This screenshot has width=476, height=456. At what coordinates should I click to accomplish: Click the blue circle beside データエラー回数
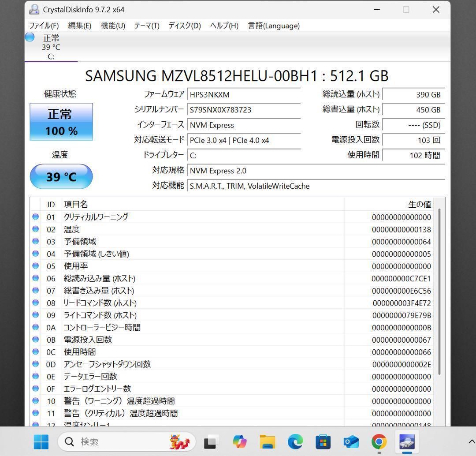point(36,377)
